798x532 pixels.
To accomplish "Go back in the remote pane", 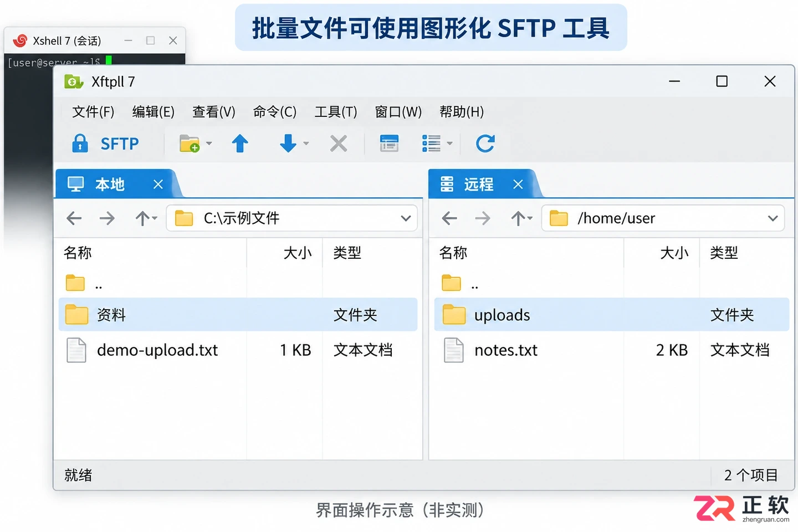I will point(449,218).
